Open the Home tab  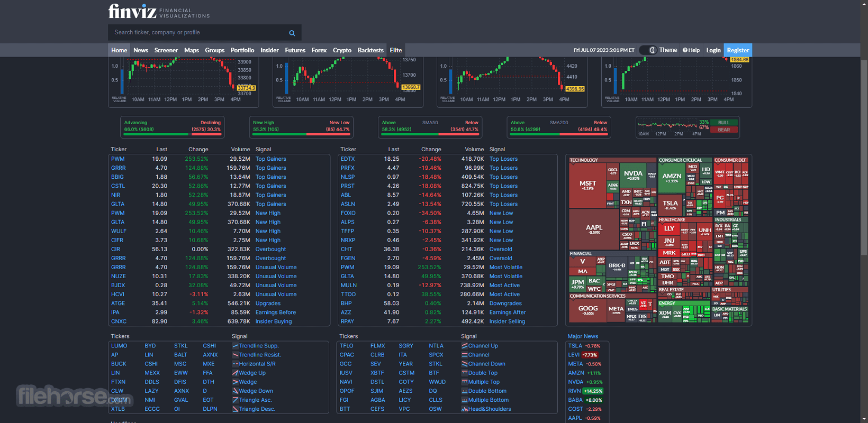click(x=119, y=50)
